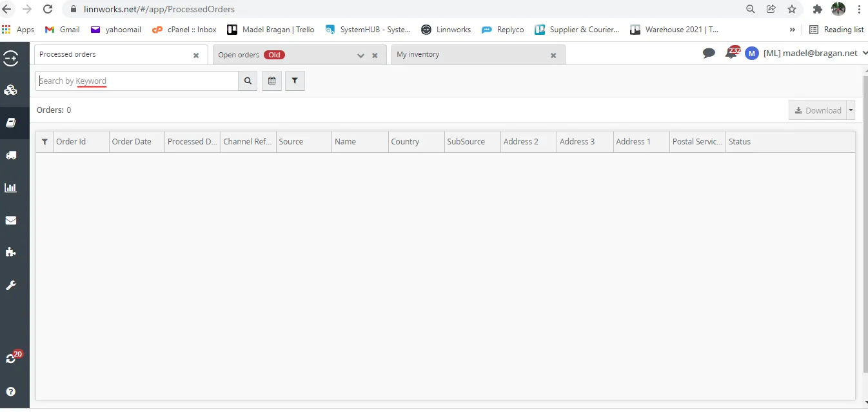Open the Replyco bookmark

click(x=503, y=30)
